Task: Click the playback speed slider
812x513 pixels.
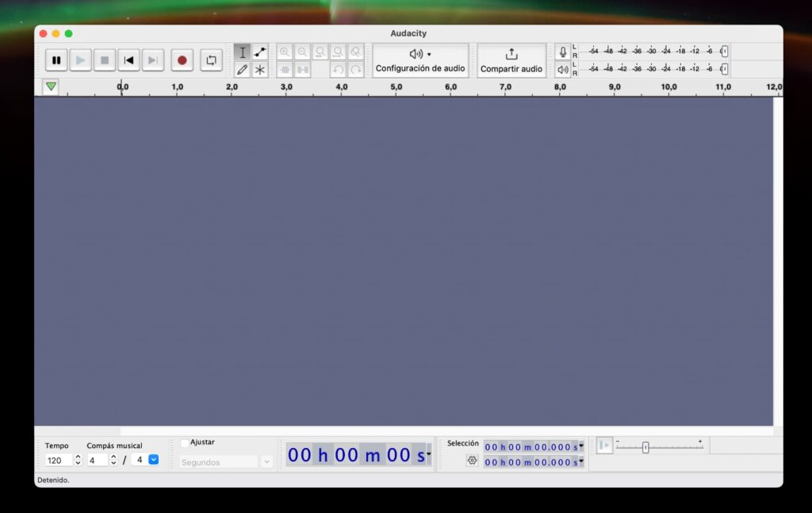Action: [645, 445]
